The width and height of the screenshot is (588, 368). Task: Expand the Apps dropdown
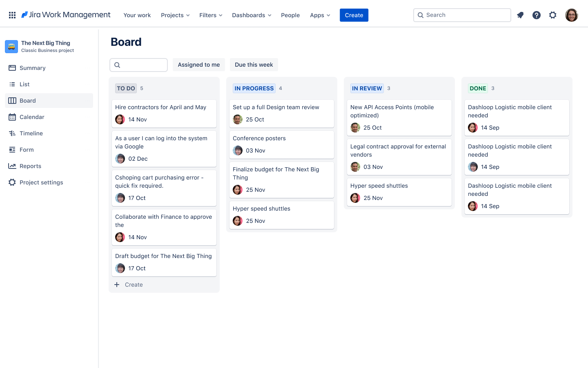pos(320,15)
